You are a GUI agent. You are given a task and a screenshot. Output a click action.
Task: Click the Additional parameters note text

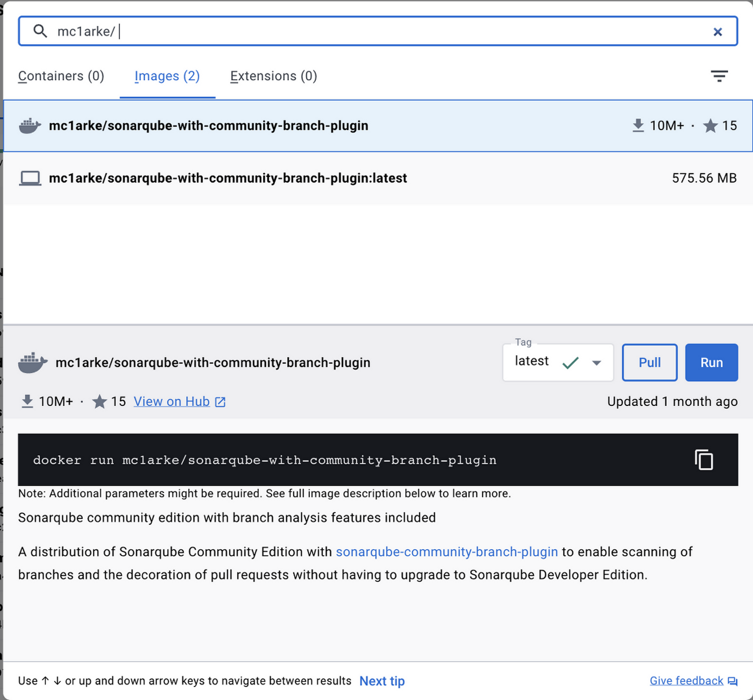coord(265,493)
